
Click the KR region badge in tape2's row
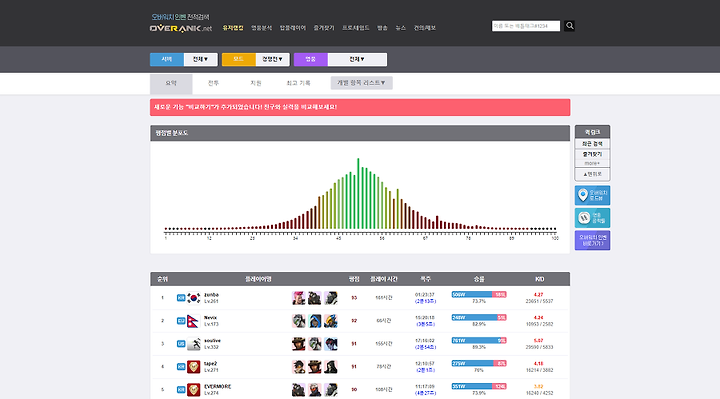(x=181, y=367)
